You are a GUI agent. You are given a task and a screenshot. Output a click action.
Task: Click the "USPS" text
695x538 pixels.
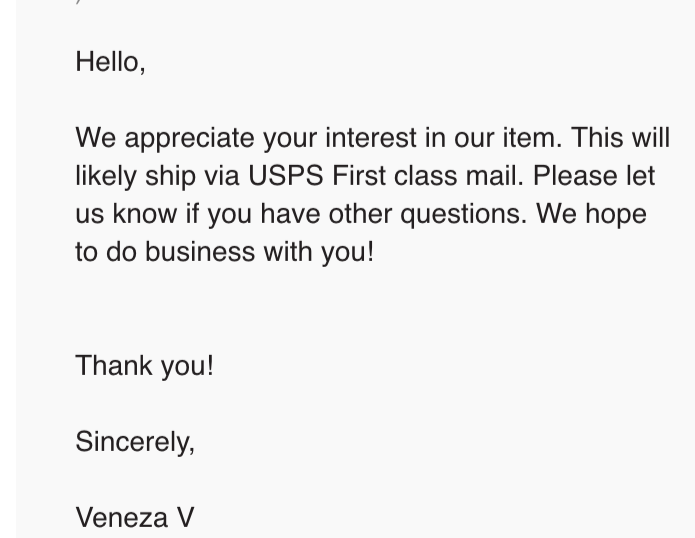pyautogui.click(x=286, y=176)
